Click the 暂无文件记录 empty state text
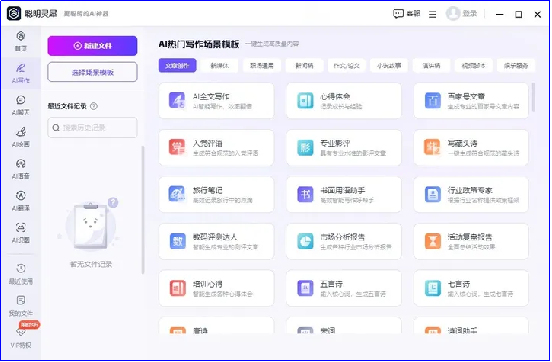The width and height of the screenshot is (552, 362). (91, 264)
